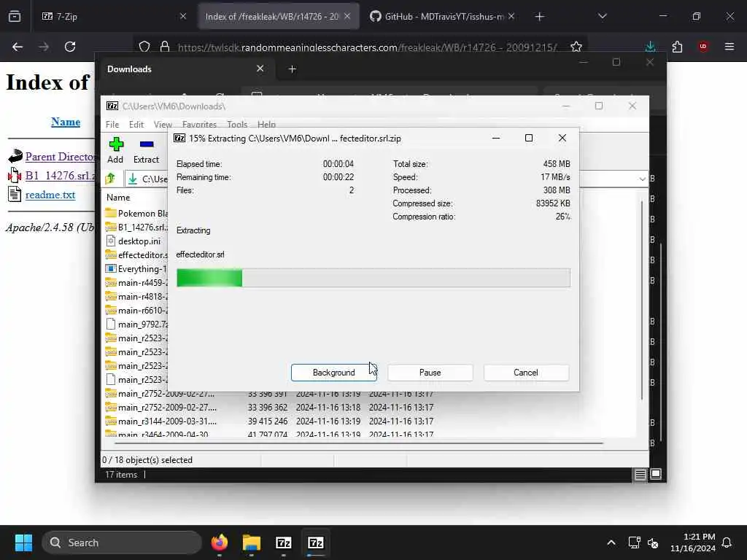Switch File Explorer to details view

tap(640, 474)
